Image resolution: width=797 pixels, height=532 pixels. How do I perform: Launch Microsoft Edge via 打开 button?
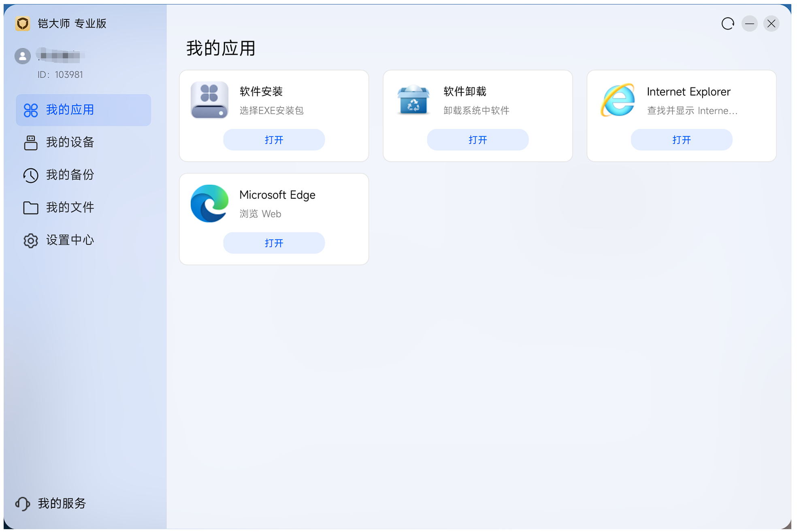[x=274, y=243]
